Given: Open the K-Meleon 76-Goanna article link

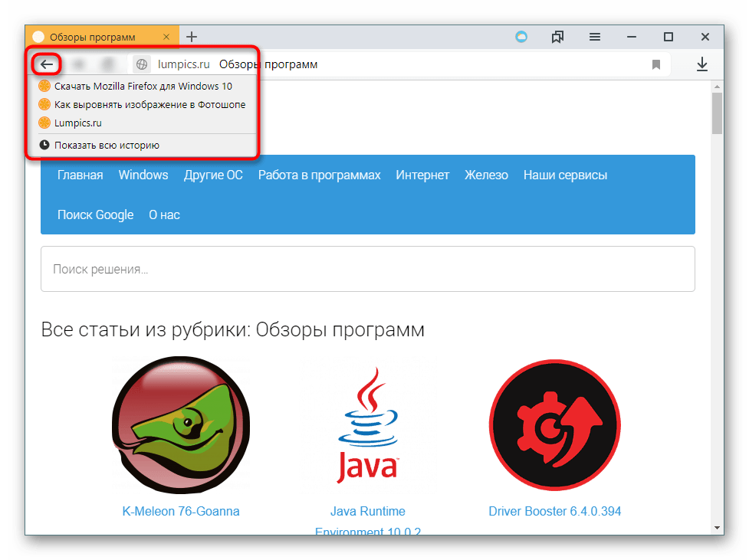Looking at the screenshot, I should [x=181, y=511].
